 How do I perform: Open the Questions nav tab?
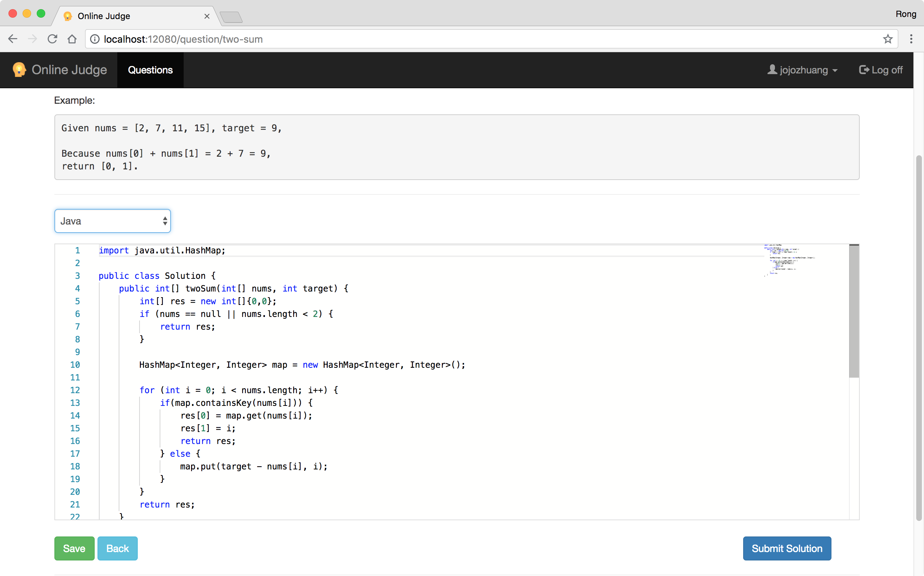point(150,70)
